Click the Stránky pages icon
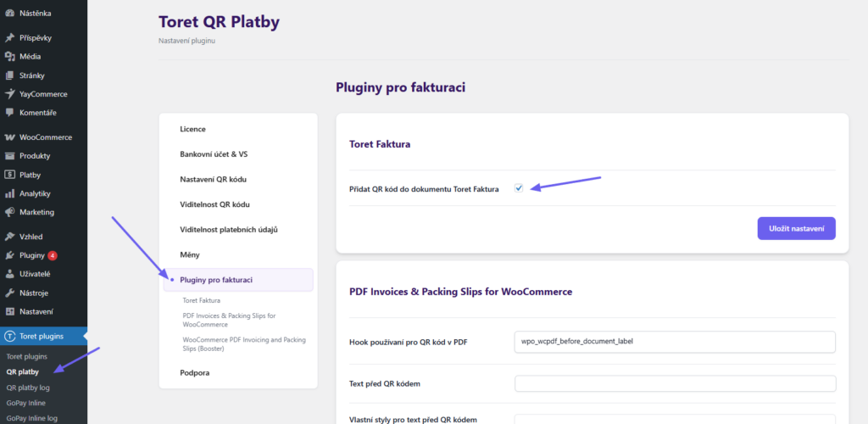This screenshot has width=868, height=424. [9, 75]
